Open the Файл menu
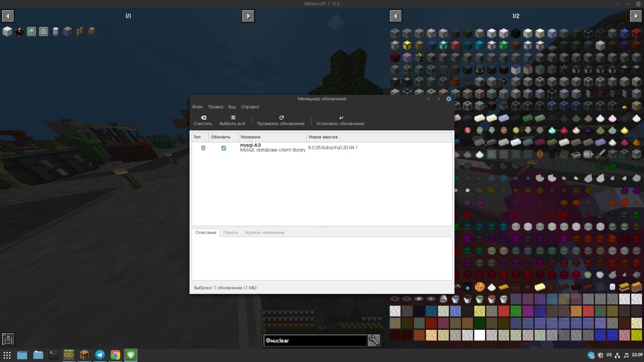Image resolution: width=644 pixels, height=362 pixels. tap(197, 107)
